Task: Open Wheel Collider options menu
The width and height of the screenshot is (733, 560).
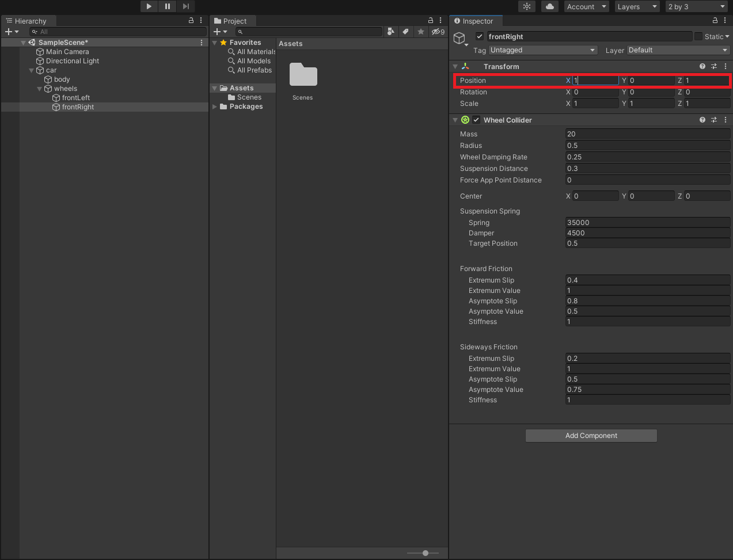Action: (726, 120)
